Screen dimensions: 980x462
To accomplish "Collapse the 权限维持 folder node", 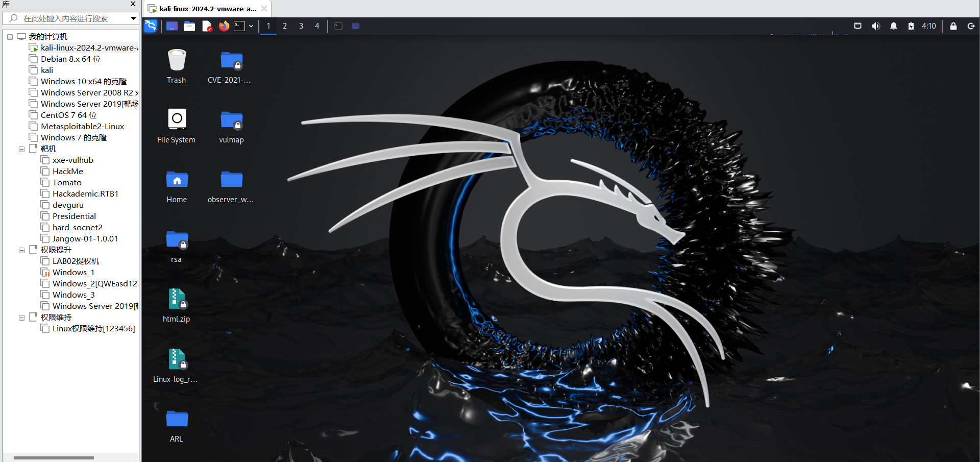I will (21, 318).
